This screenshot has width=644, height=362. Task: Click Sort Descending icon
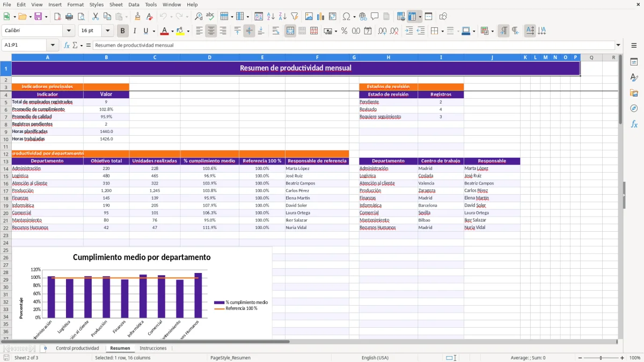tap(283, 17)
